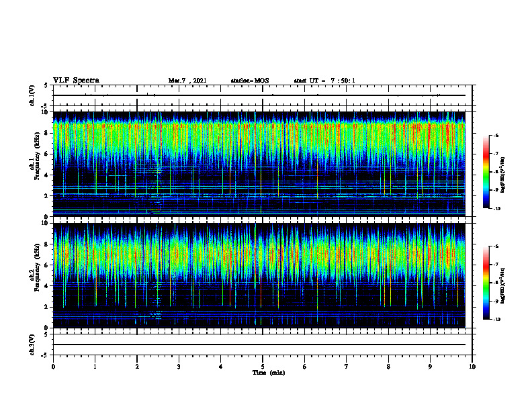
Task: Click the ch.1 voltage waveform trace
Action: point(259,95)
